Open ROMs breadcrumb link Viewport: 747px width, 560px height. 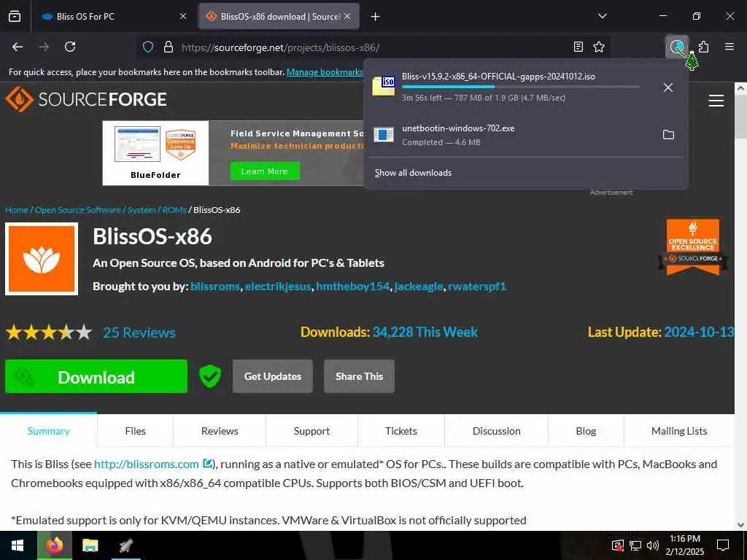pyautogui.click(x=174, y=210)
